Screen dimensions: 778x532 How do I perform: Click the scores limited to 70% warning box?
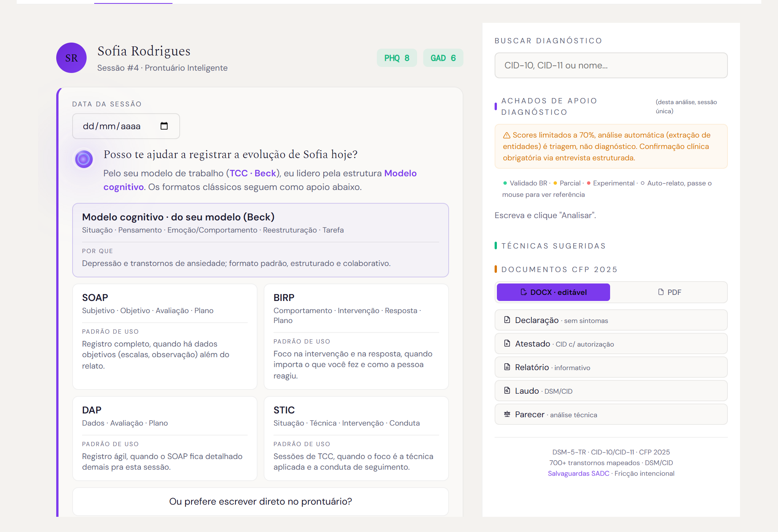point(611,146)
